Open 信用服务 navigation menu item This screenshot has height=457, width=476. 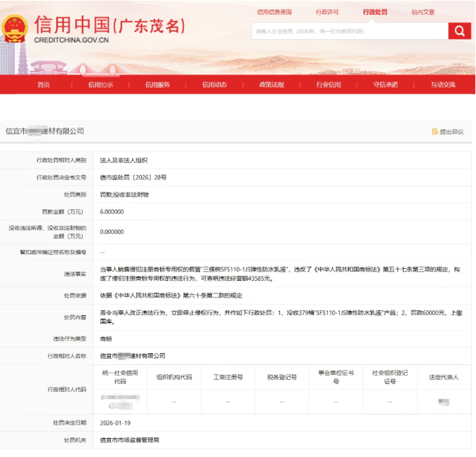(x=157, y=85)
